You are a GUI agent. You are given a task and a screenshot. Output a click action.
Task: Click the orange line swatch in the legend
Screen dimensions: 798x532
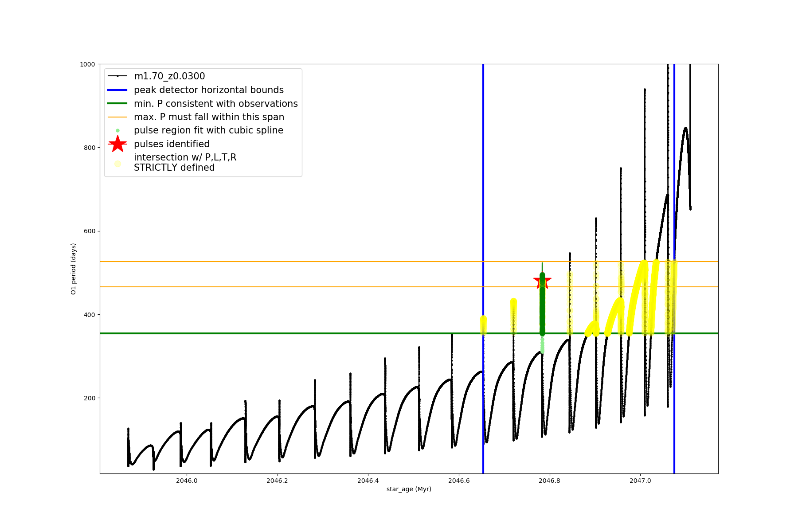[x=117, y=117]
